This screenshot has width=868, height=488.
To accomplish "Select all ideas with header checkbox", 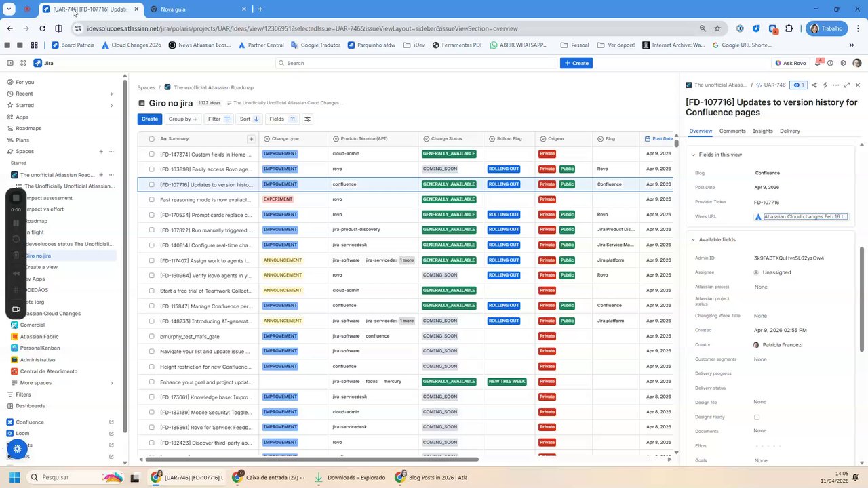I will [x=151, y=139].
